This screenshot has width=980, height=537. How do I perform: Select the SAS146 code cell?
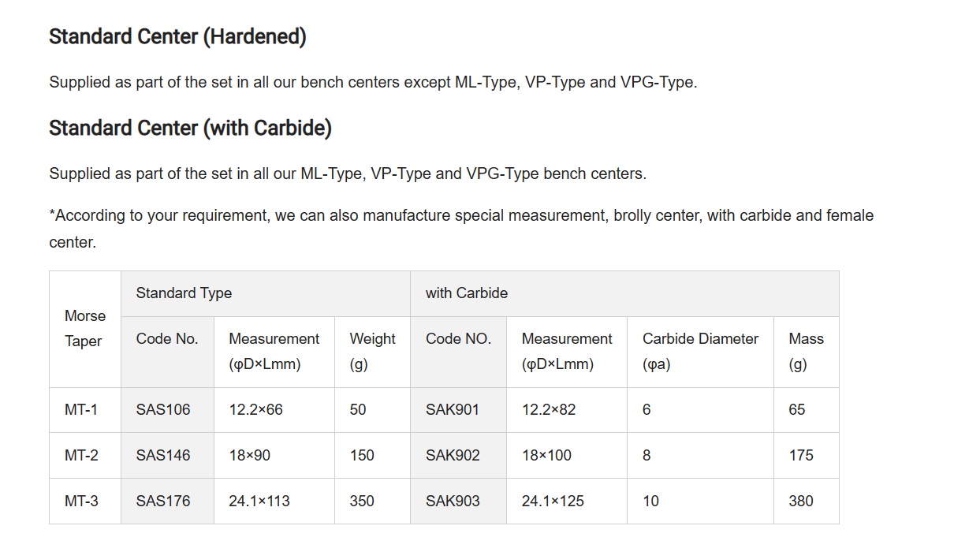coord(167,456)
